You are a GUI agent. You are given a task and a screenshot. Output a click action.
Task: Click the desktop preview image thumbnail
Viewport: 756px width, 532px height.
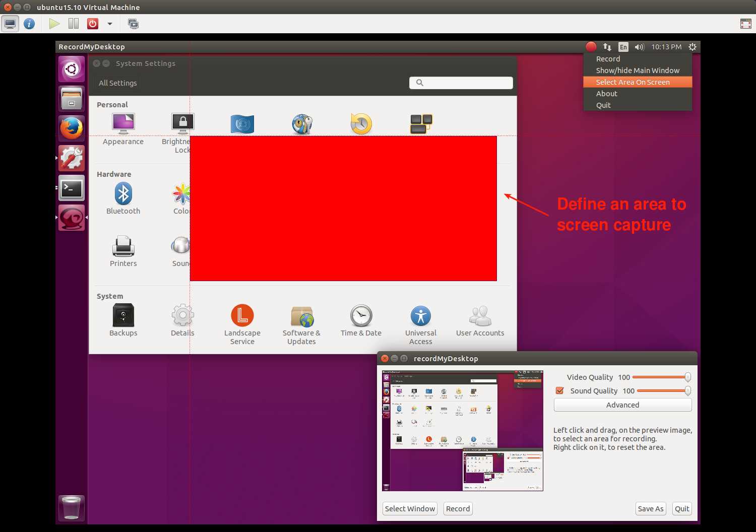[463, 431]
